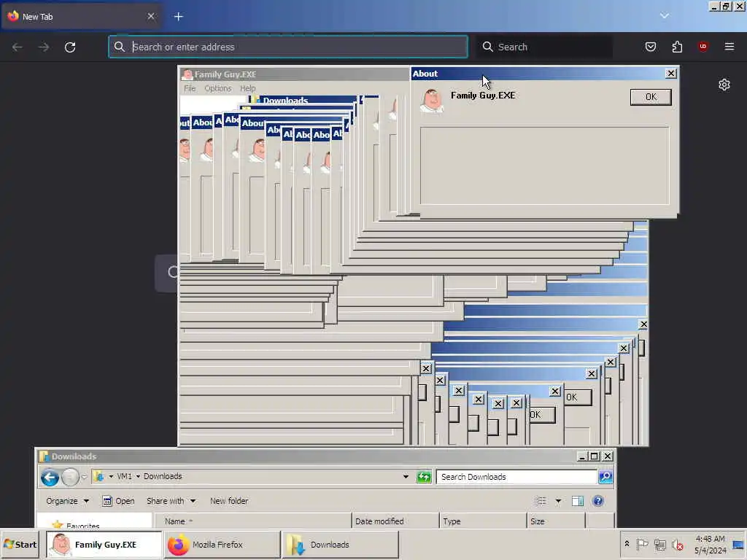Click the Firefox back arrow
The height and width of the screenshot is (560, 747).
[18, 47]
